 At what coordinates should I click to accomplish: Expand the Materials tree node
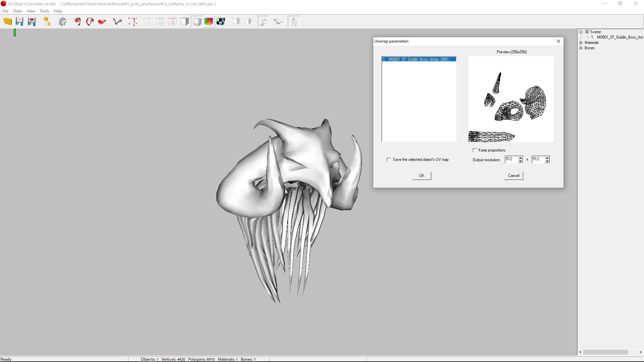581,43
